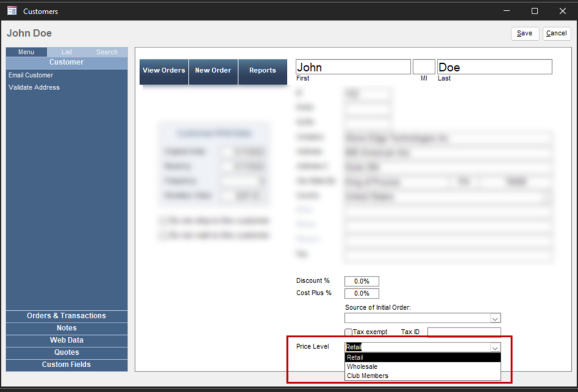Tick the Tax exempt checkbox
This screenshot has width=578, height=392.
point(348,332)
